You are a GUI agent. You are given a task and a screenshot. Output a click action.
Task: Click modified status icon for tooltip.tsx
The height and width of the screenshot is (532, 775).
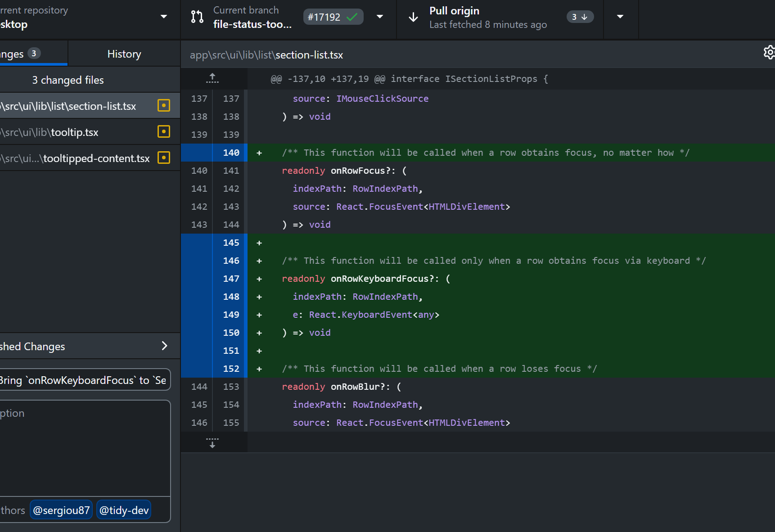[164, 131]
